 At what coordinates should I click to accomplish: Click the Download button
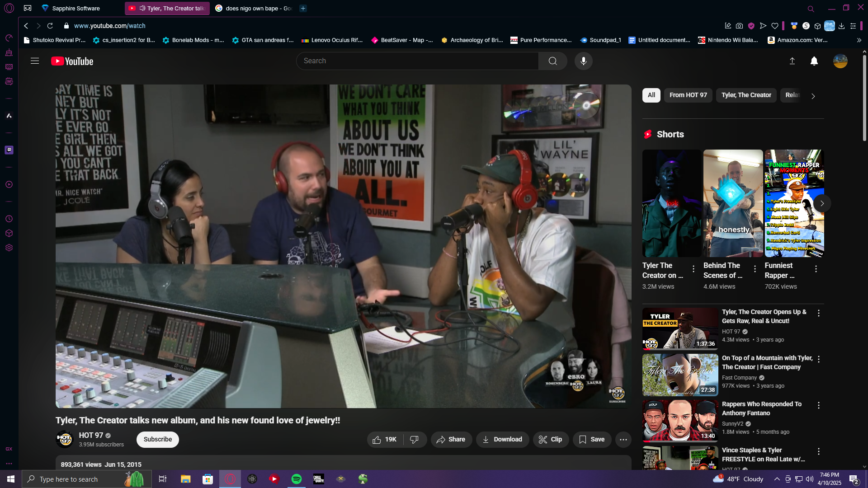tap(502, 440)
